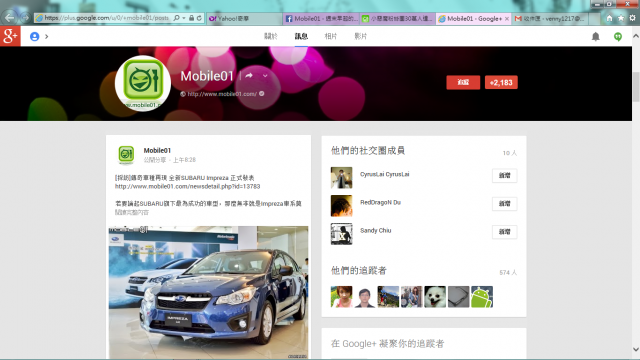
Task: Expand the chevron beside the profile icon
Action: 47,37
